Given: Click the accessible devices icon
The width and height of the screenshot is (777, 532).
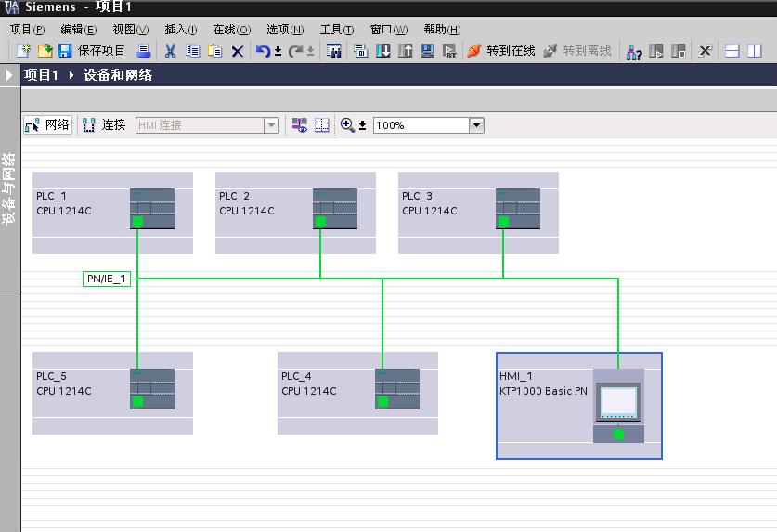Looking at the screenshot, I should [634, 51].
